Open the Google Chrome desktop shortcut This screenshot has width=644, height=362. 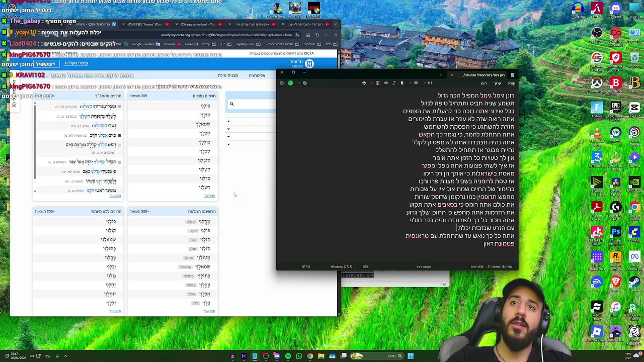634,209
